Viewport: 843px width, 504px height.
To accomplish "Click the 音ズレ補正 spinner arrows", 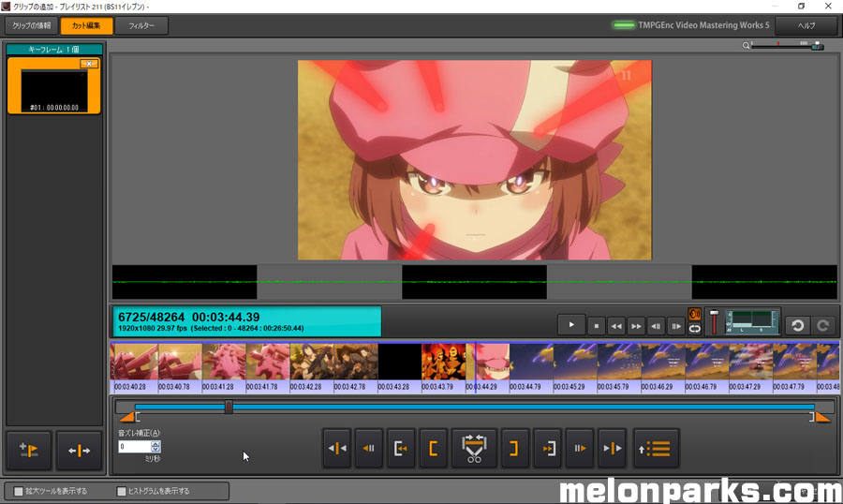I will pyautogui.click(x=155, y=447).
